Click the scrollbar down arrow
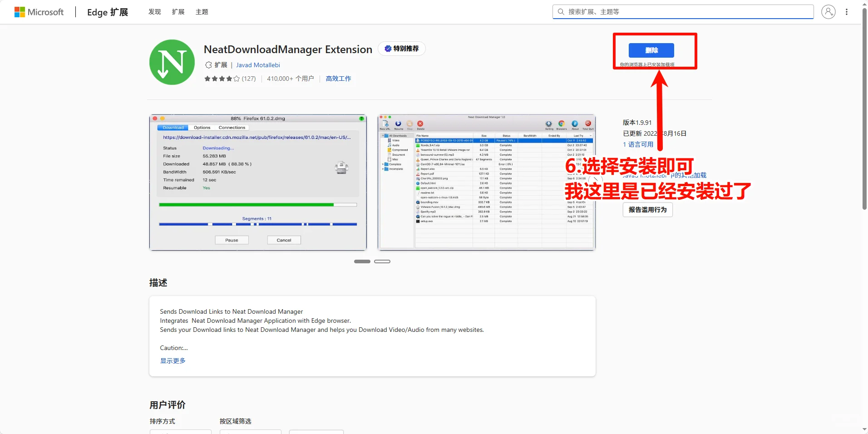The height and width of the screenshot is (434, 868). 864,429
